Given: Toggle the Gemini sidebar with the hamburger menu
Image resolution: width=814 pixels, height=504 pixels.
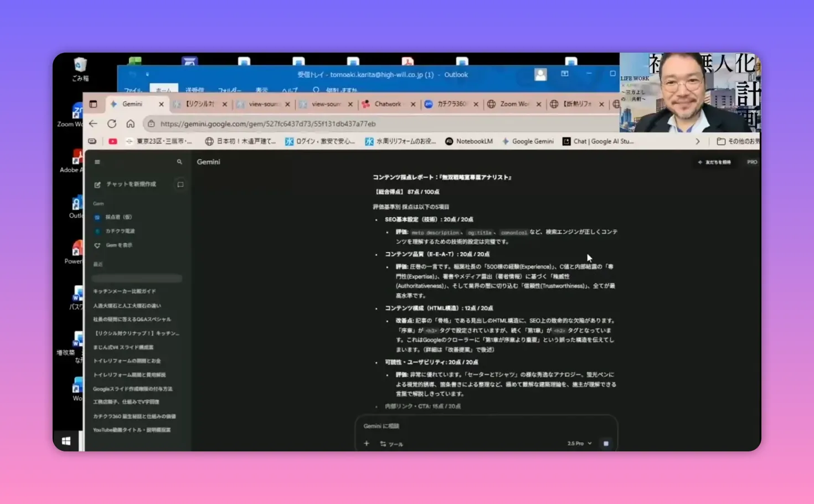Looking at the screenshot, I should tap(97, 162).
